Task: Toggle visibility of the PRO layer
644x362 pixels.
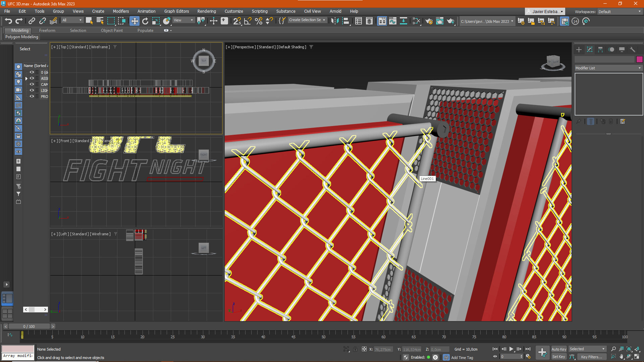Action: tap(32, 96)
